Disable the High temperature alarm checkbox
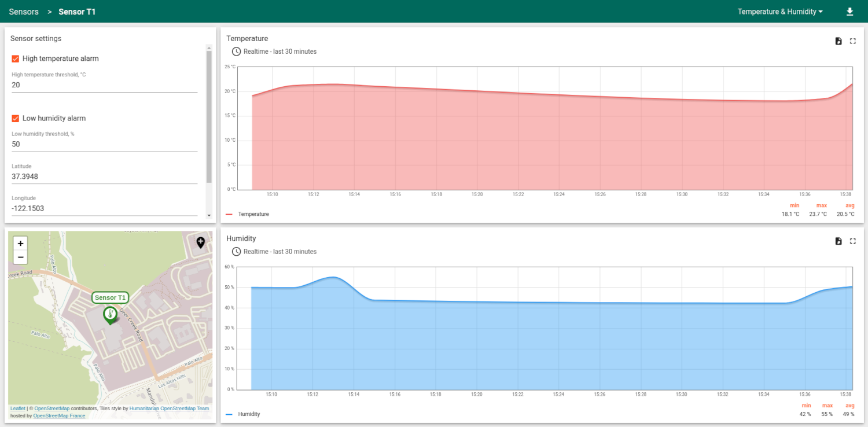This screenshot has width=868, height=427. click(x=16, y=58)
